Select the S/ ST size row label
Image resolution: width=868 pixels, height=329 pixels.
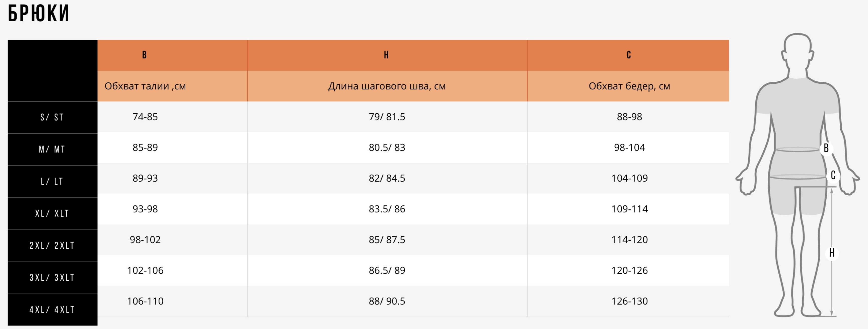point(52,118)
